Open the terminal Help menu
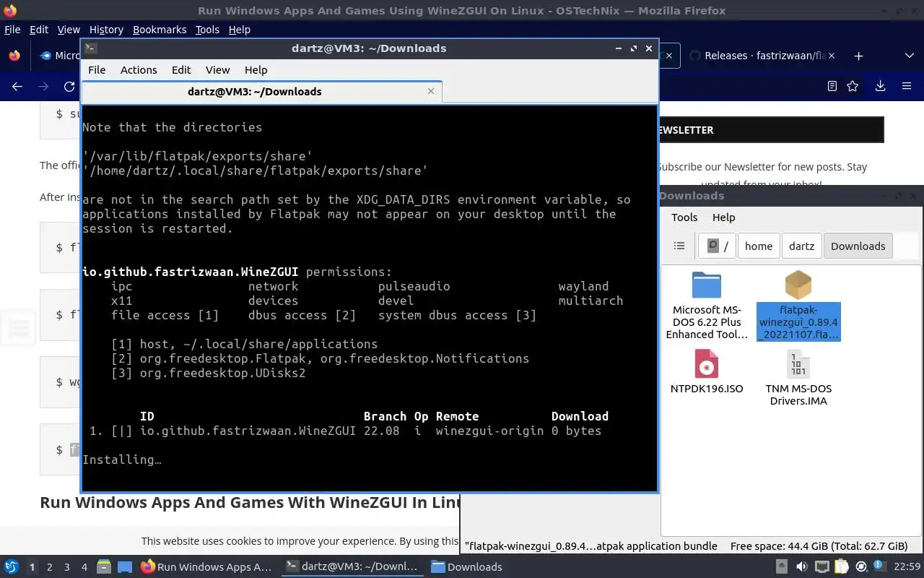924x578 pixels. pyautogui.click(x=256, y=70)
